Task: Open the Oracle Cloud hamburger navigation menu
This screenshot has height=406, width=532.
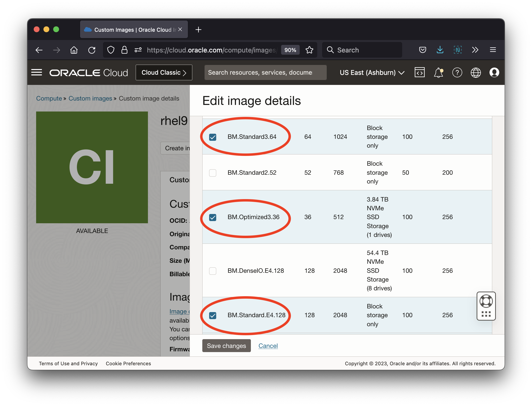Action: pyautogui.click(x=37, y=72)
